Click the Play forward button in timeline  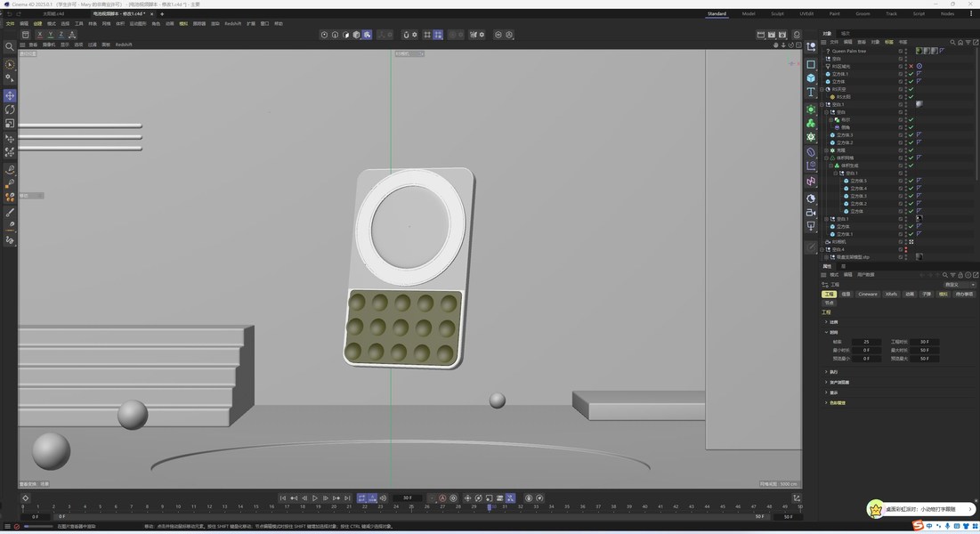(315, 498)
